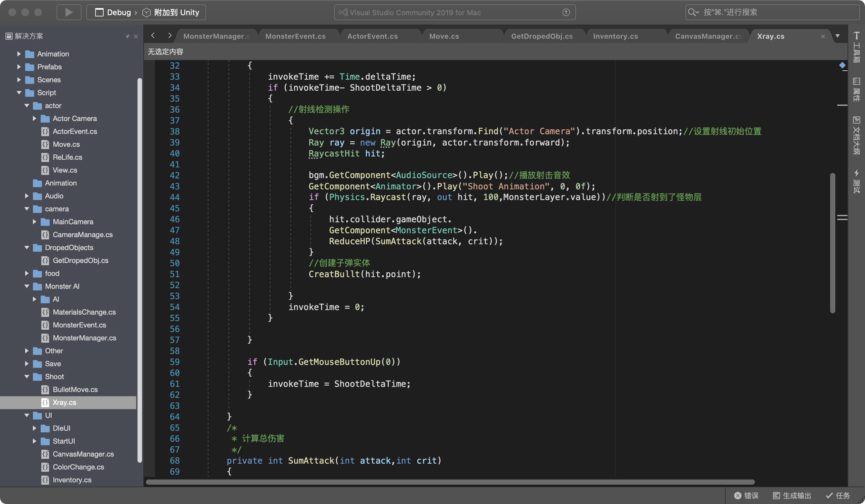This screenshot has height=504, width=865.
Task: Switch to the Inventory.cs tab
Action: (615, 36)
